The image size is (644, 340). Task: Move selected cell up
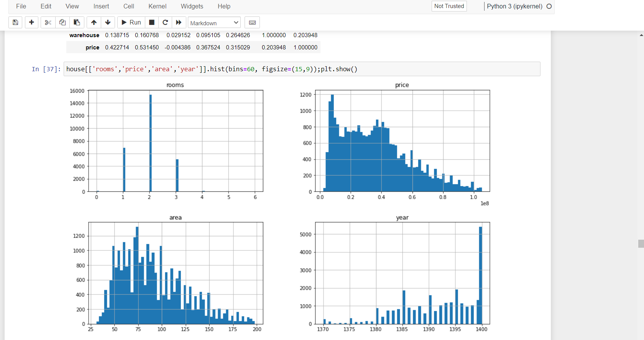coord(94,23)
